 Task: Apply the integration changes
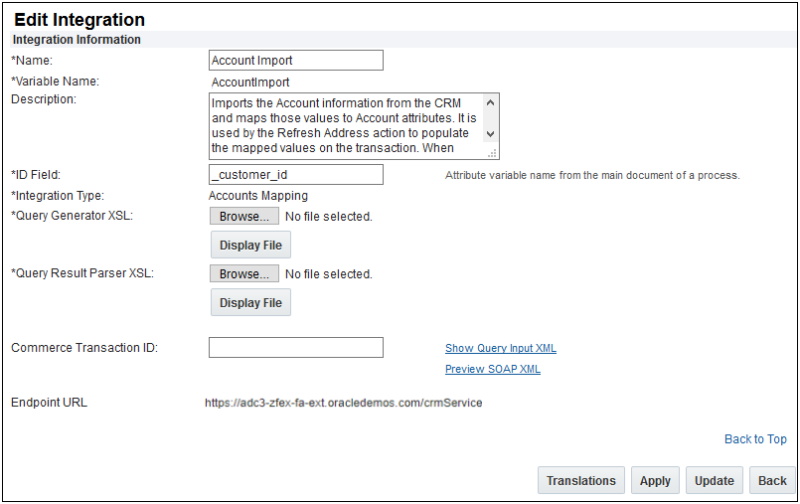(655, 481)
